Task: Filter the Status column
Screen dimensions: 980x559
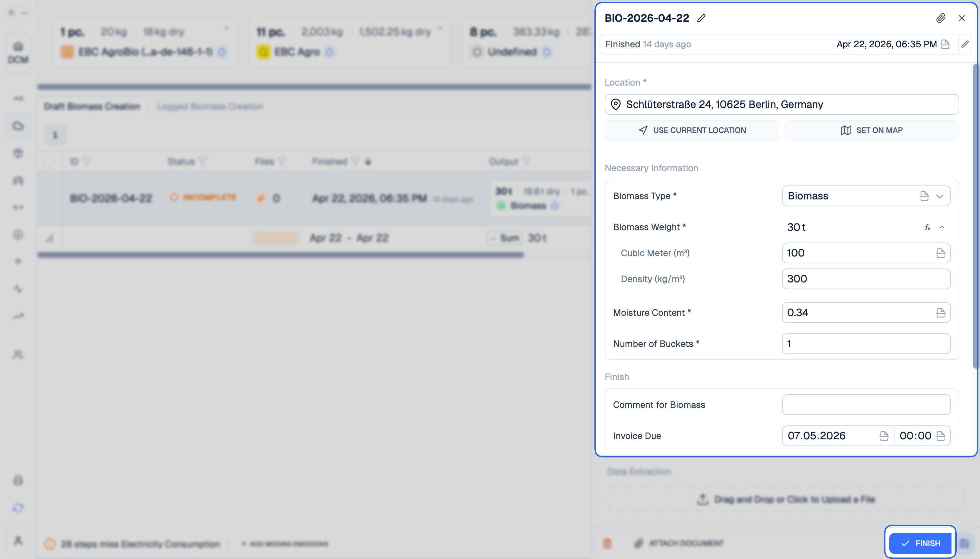Action: (x=203, y=161)
